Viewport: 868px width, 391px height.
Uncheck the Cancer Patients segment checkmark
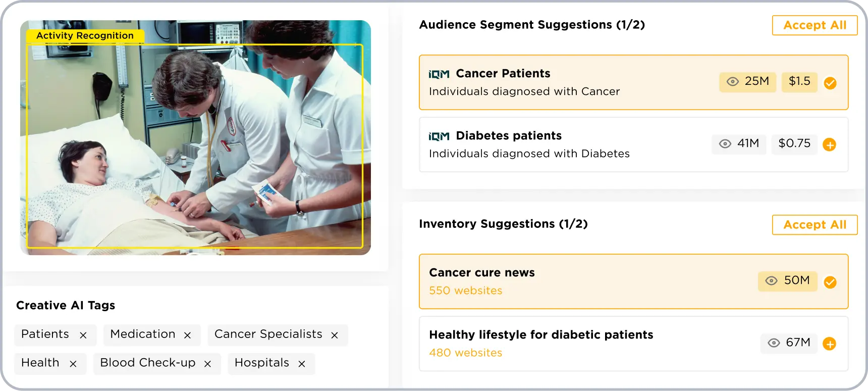830,83
